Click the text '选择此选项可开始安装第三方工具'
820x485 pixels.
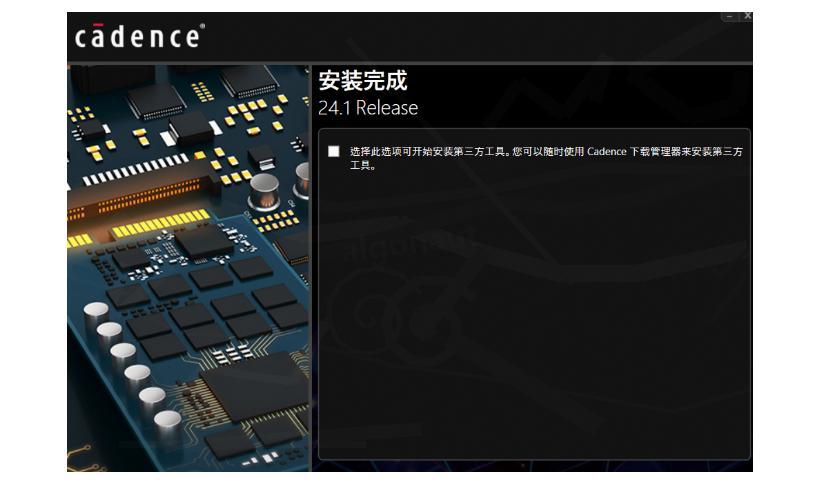point(428,152)
